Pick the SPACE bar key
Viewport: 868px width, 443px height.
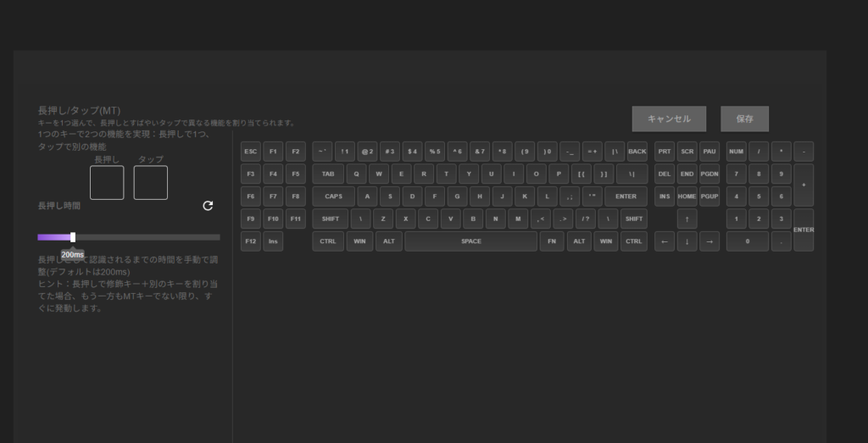(x=470, y=241)
